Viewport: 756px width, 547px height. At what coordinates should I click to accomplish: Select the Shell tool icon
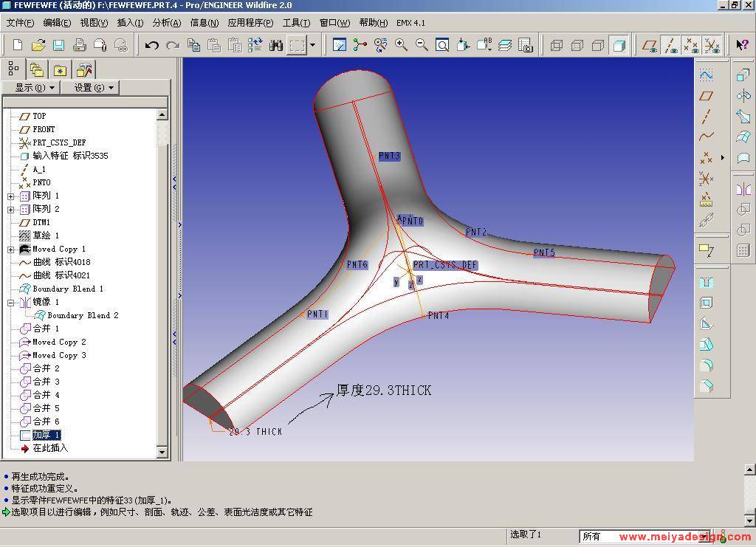coord(706,303)
